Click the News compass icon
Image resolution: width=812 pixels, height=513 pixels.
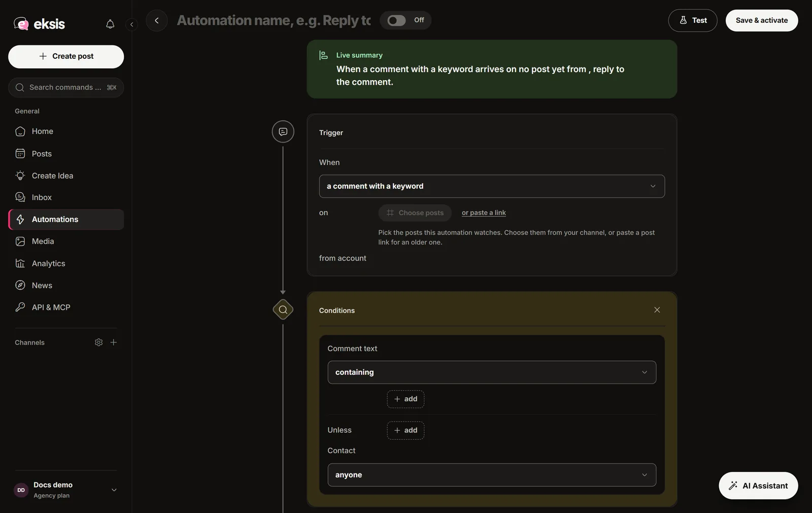pyautogui.click(x=20, y=285)
